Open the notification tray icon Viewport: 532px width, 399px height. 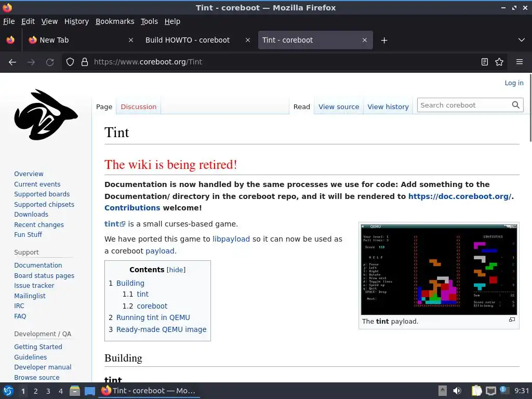click(x=504, y=390)
